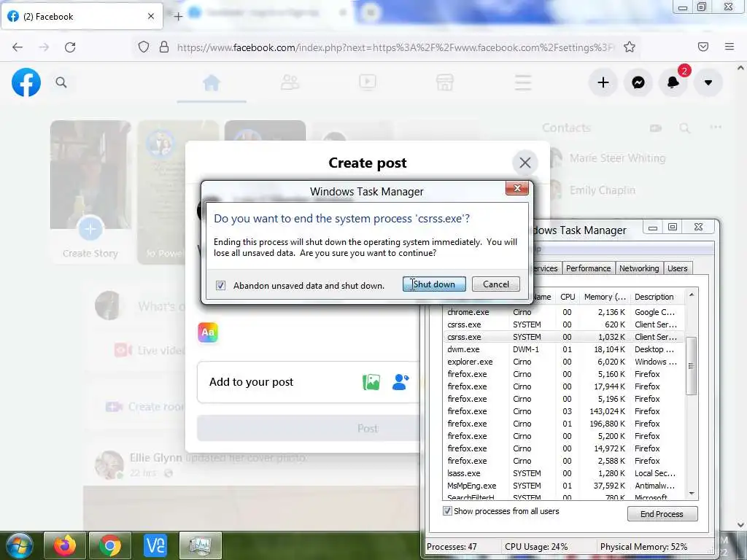This screenshot has width=747, height=560.
Task: Click the site padlock icon
Action: point(164,47)
